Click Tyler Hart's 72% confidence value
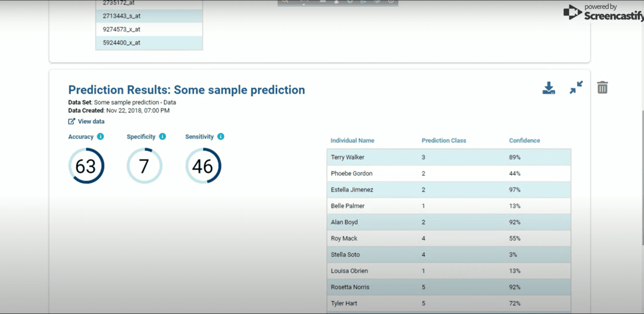This screenshot has height=314, width=644. (x=515, y=303)
